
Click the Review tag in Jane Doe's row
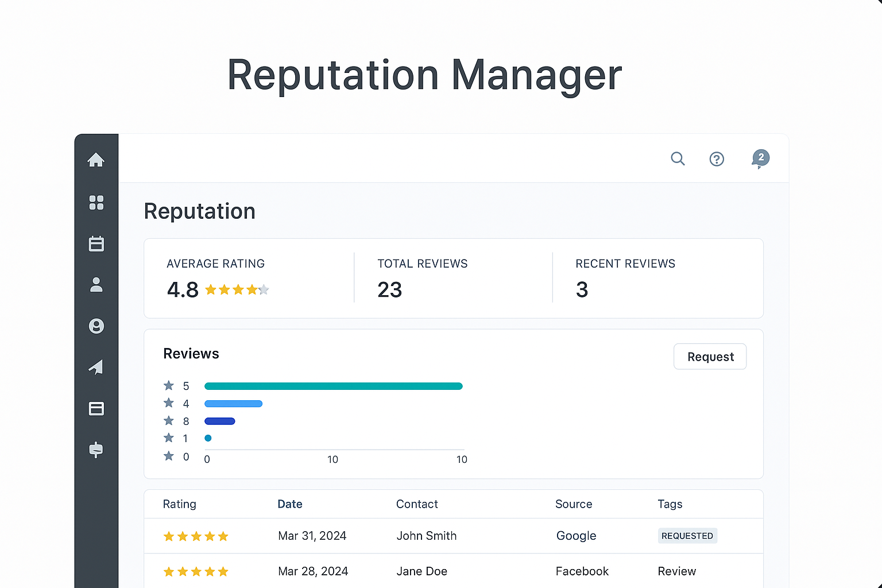(677, 571)
